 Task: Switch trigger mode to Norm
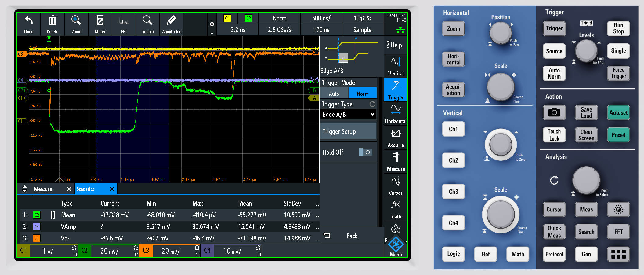[362, 94]
